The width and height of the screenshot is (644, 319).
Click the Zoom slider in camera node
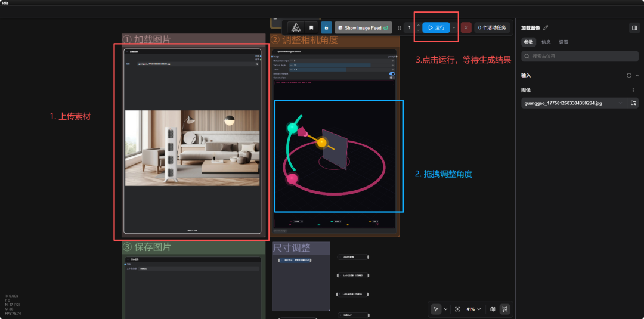pyautogui.click(x=342, y=69)
